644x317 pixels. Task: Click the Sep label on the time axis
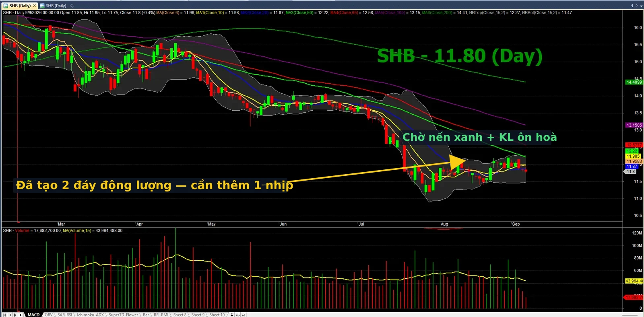click(x=516, y=224)
